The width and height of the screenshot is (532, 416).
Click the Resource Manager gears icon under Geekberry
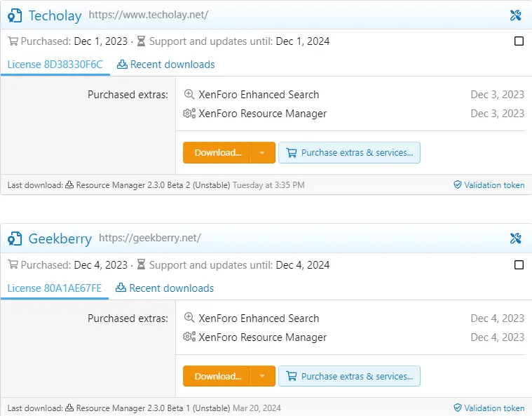[189, 337]
